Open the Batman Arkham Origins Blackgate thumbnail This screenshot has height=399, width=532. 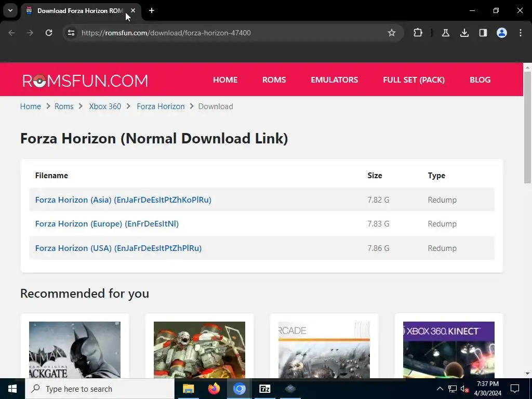point(75,350)
